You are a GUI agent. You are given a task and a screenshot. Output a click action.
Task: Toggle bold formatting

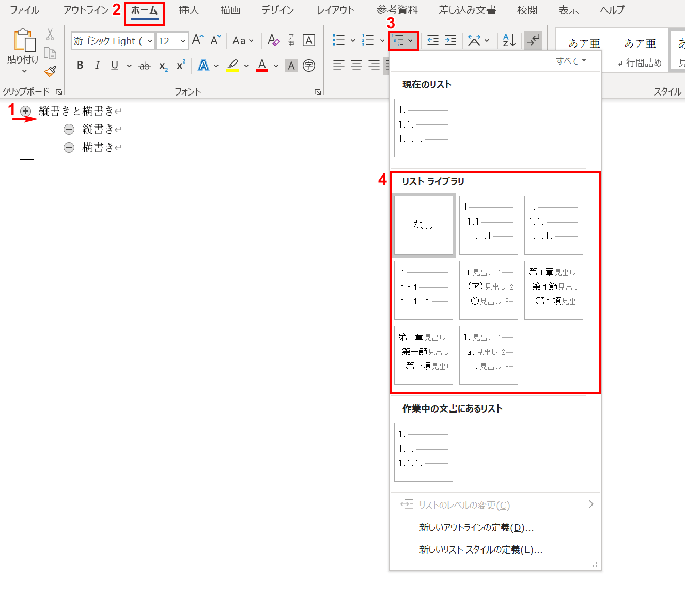point(80,66)
